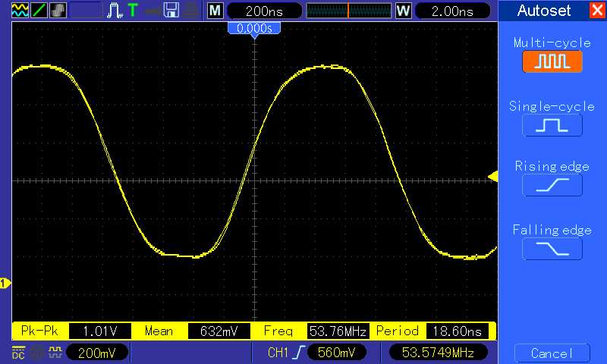Click the 1.01V peak-to-peak value
Viewport: 607px width, 364px height.
(100, 331)
